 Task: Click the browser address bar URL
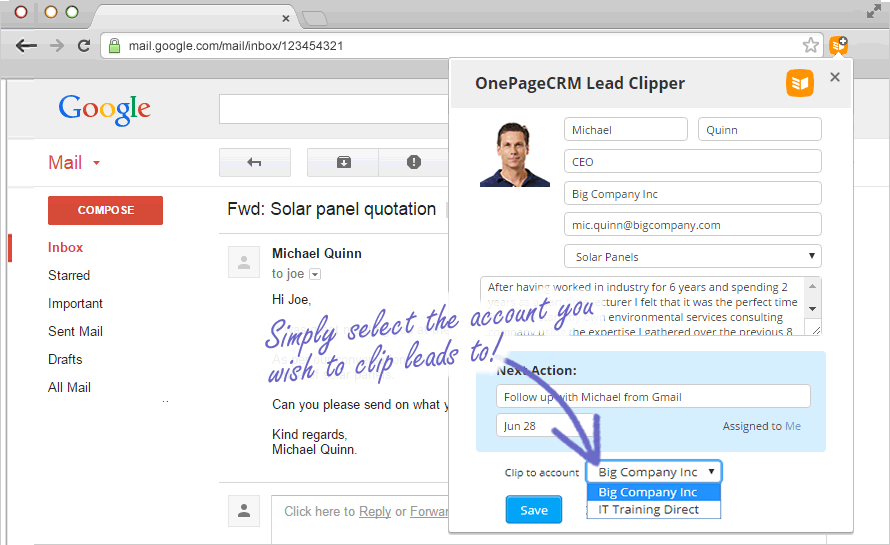236,46
